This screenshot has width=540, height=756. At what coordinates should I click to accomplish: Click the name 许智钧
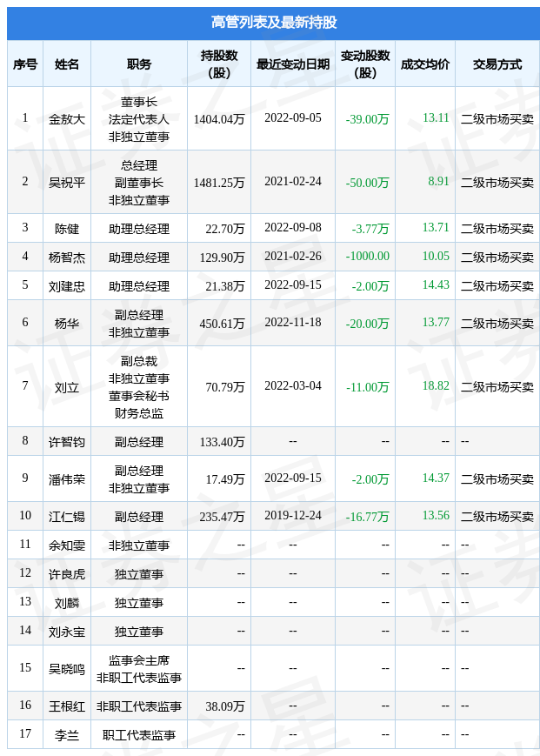pyautogui.click(x=66, y=442)
